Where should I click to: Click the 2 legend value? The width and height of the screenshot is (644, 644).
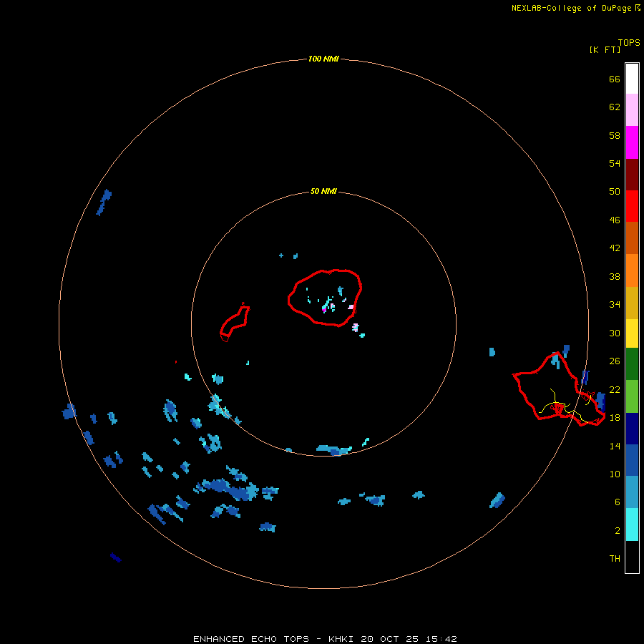coord(618,530)
